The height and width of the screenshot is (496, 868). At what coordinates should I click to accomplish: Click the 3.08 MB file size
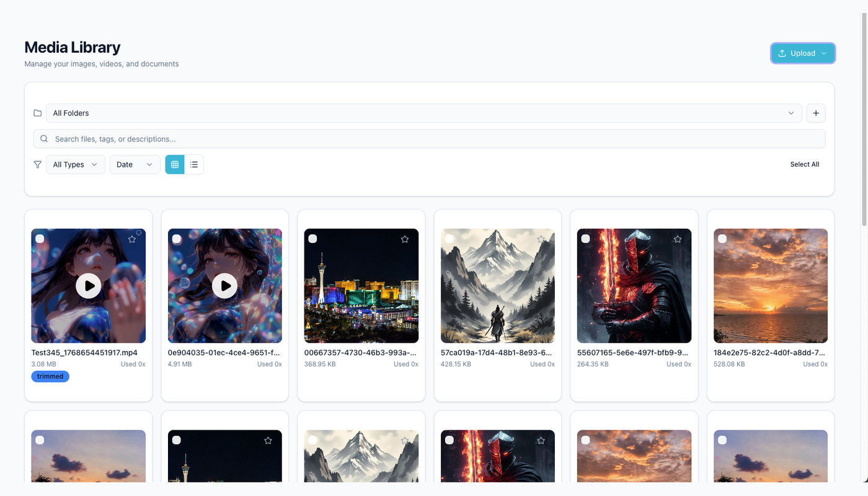(x=44, y=364)
